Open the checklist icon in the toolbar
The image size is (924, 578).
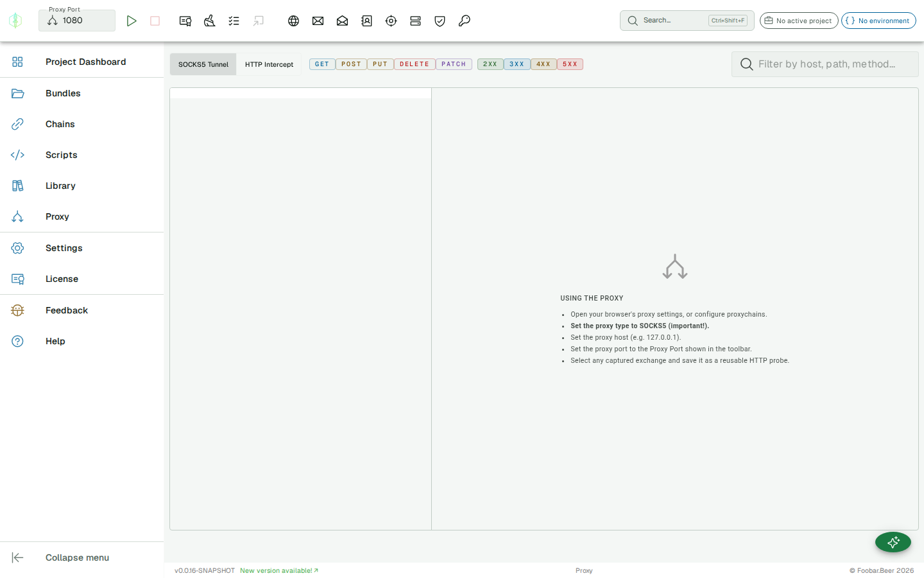coord(234,21)
